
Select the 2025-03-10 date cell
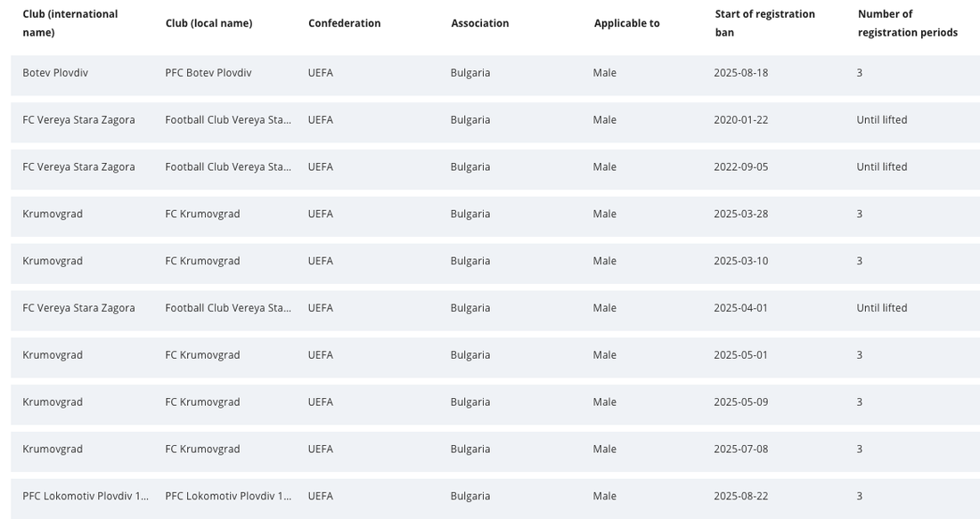[x=740, y=262]
